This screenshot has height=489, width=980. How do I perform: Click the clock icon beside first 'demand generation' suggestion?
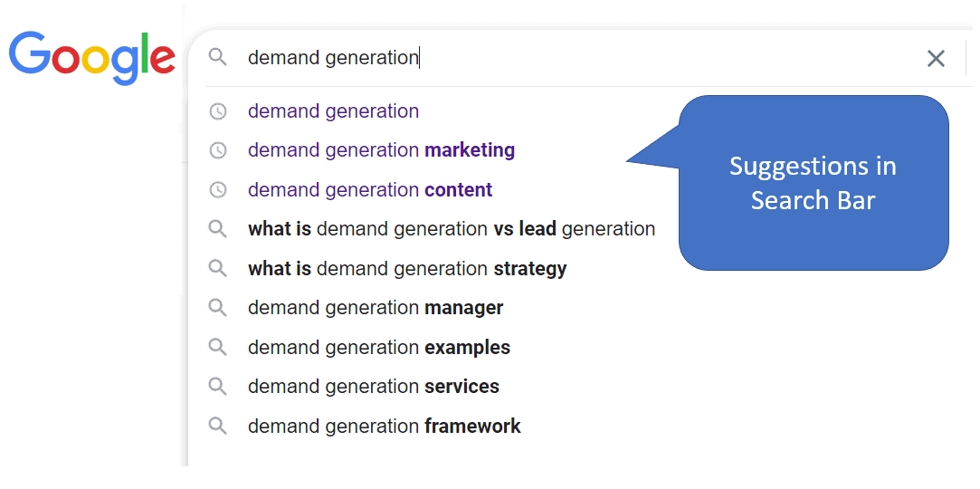[x=218, y=111]
